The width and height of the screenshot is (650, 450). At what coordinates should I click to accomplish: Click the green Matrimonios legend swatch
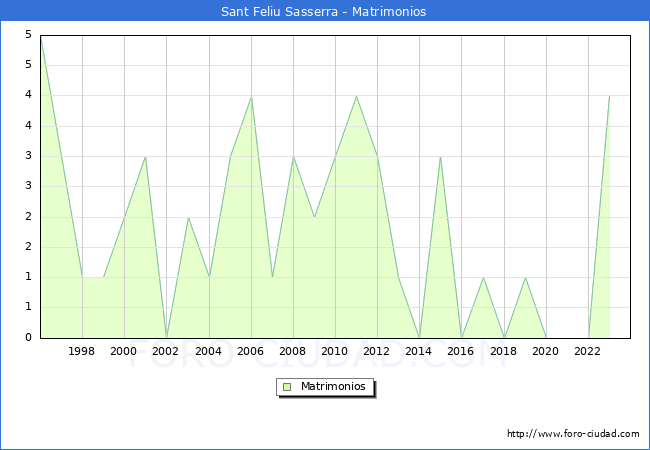click(x=287, y=387)
